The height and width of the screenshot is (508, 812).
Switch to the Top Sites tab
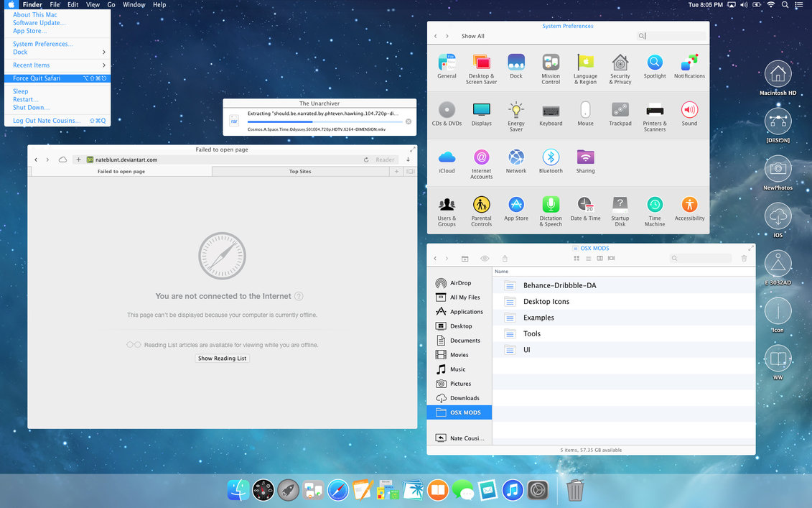point(300,172)
